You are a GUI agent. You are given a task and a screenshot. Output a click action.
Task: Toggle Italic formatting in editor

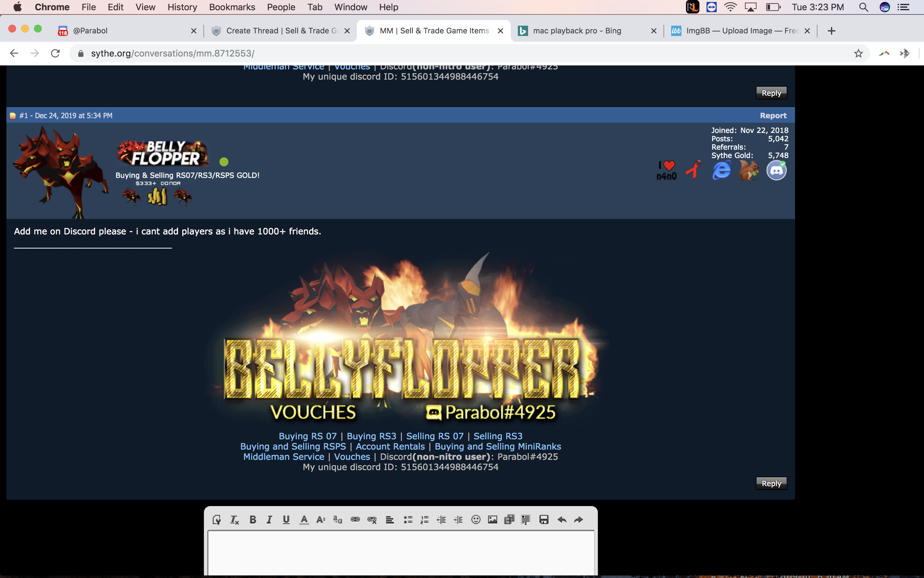(x=269, y=520)
